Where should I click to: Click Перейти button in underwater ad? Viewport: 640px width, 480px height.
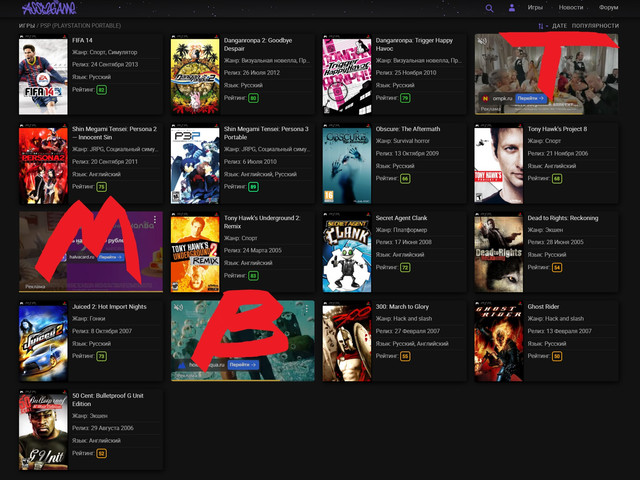[242, 364]
